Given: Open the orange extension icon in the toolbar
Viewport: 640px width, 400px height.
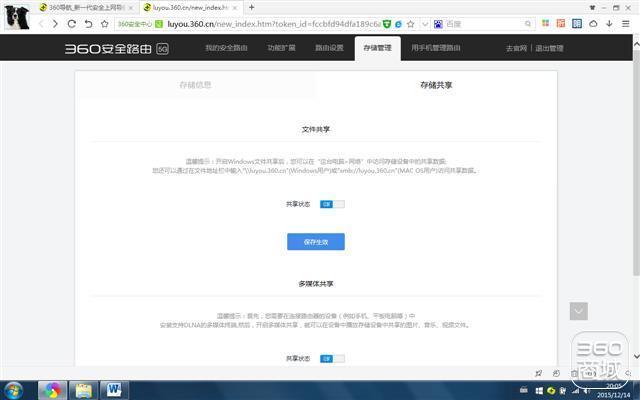Looking at the screenshot, I should click(561, 23).
